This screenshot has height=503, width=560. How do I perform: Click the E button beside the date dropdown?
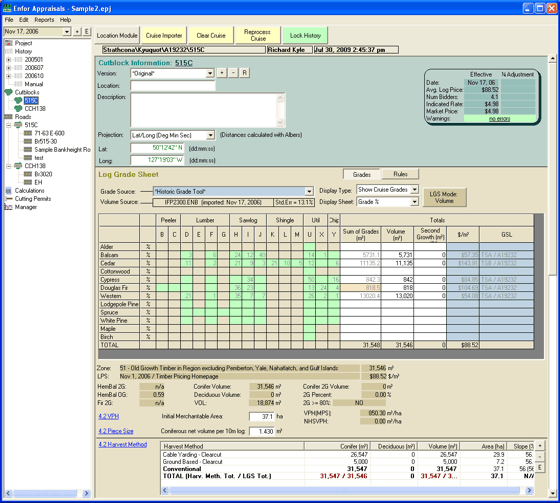87,32
